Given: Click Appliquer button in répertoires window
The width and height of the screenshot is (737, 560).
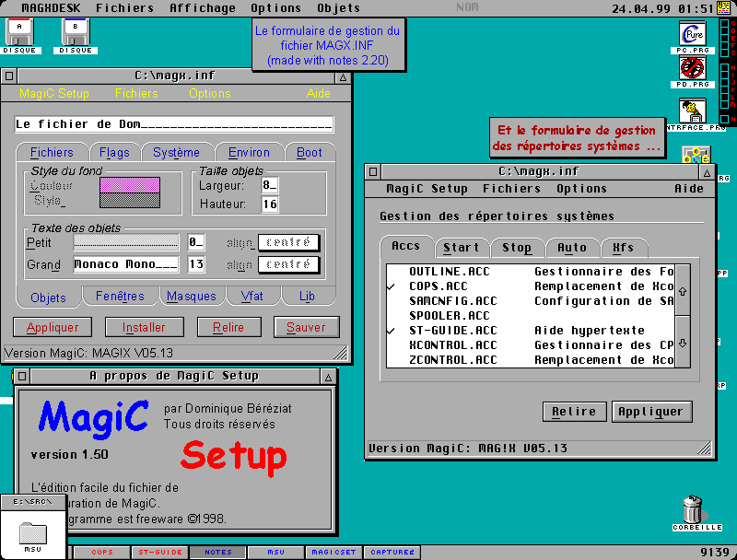Looking at the screenshot, I should pyautogui.click(x=651, y=412).
